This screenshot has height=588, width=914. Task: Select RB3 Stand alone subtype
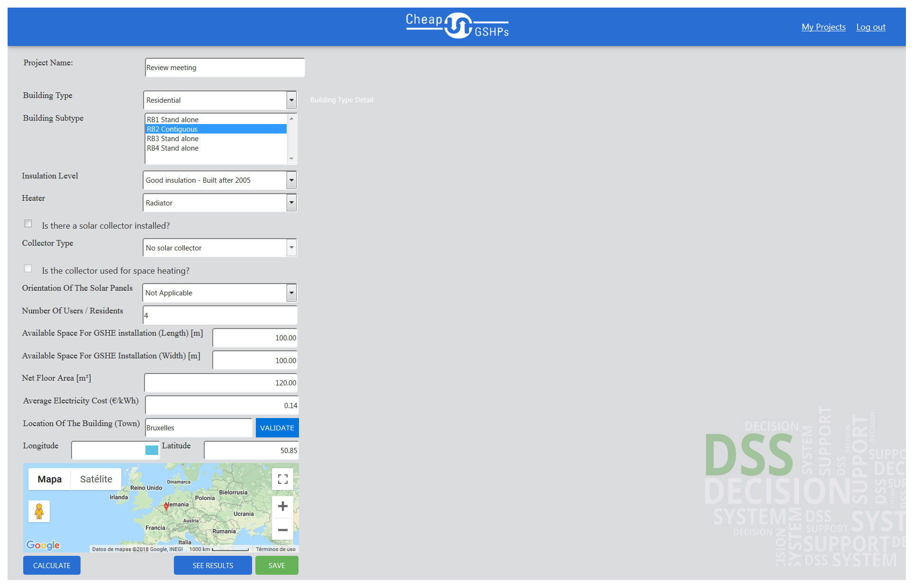173,139
